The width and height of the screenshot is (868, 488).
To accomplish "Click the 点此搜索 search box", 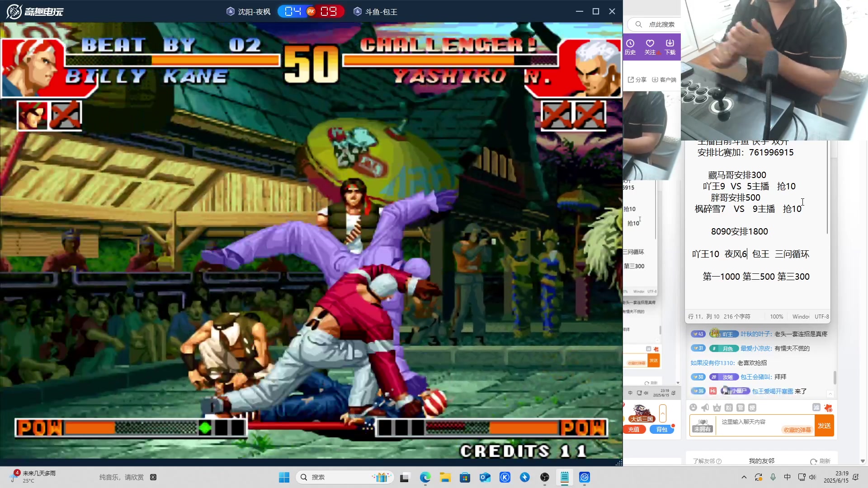I will pyautogui.click(x=655, y=24).
